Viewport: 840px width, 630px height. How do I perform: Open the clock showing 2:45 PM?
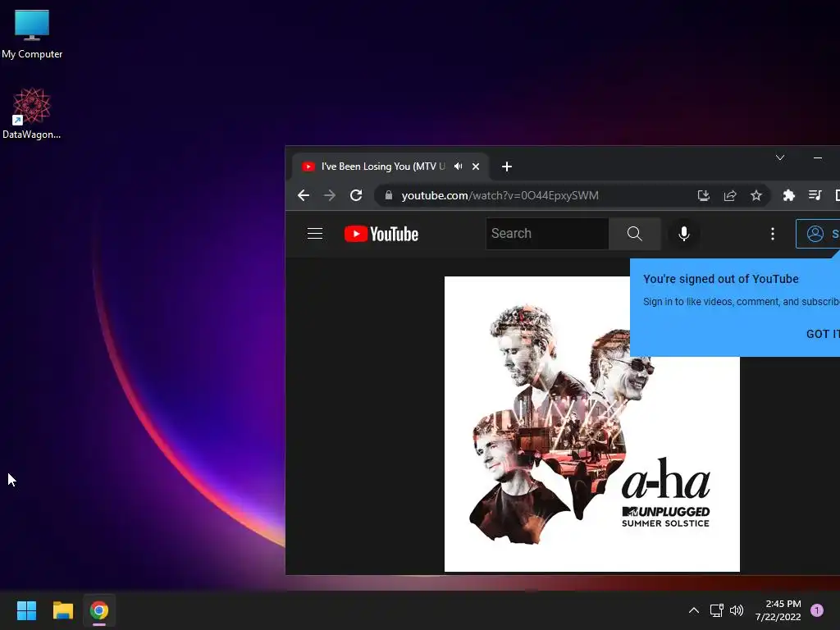tap(778, 610)
